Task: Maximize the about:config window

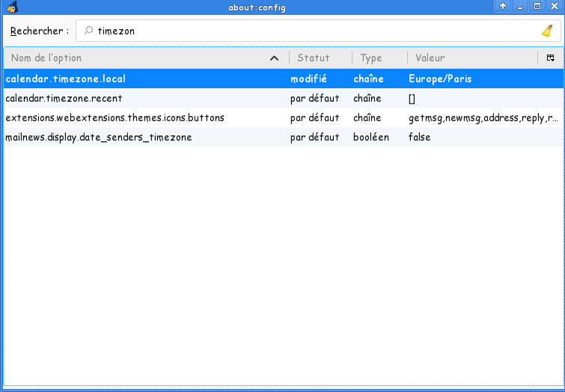Action: 537,7
